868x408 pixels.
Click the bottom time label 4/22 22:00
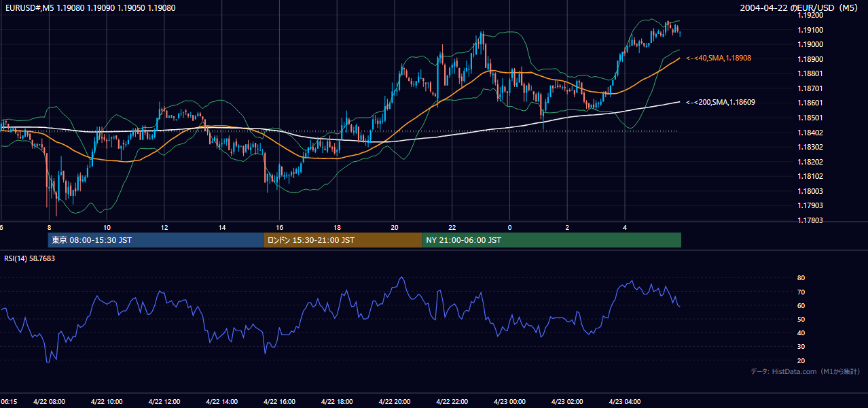(452, 402)
